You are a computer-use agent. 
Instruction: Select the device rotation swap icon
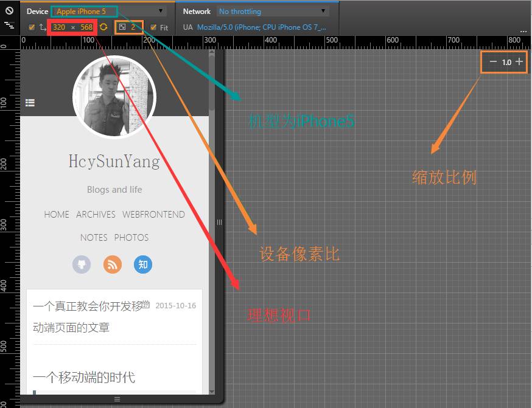(x=41, y=27)
